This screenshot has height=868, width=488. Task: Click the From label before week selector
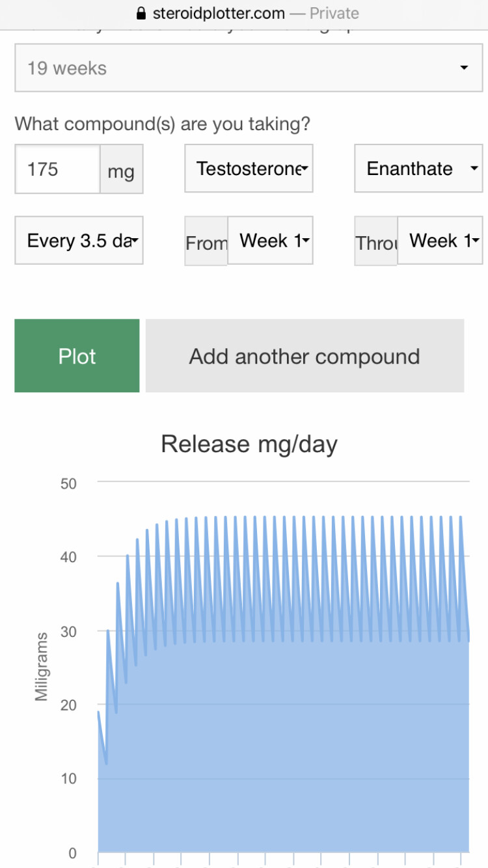point(206,243)
